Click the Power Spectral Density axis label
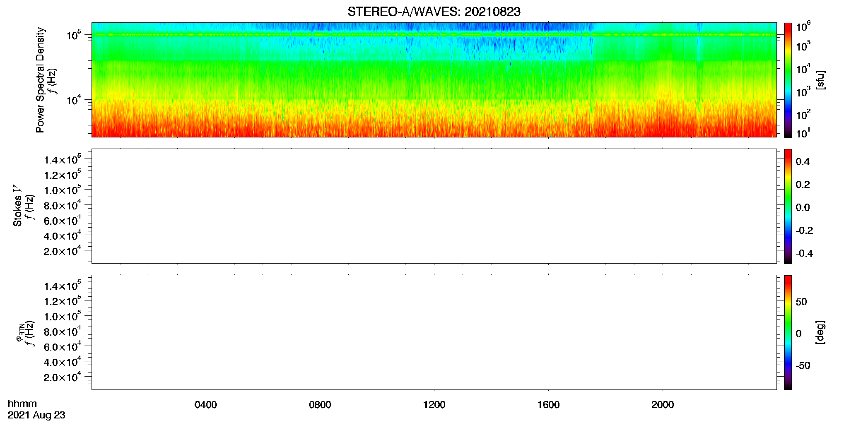 [x=40, y=80]
